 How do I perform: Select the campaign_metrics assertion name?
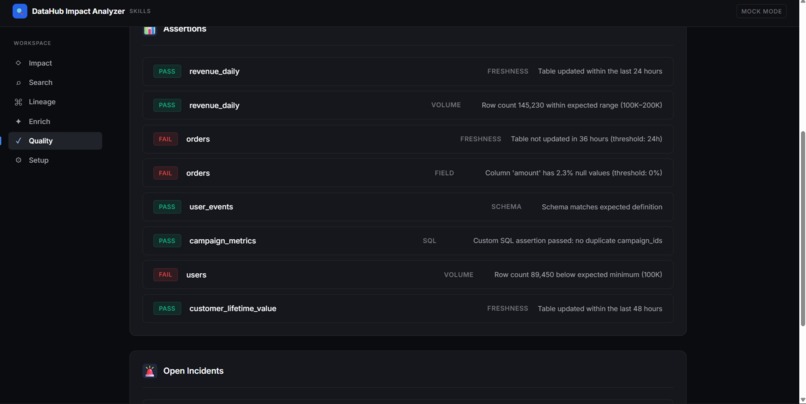223,241
